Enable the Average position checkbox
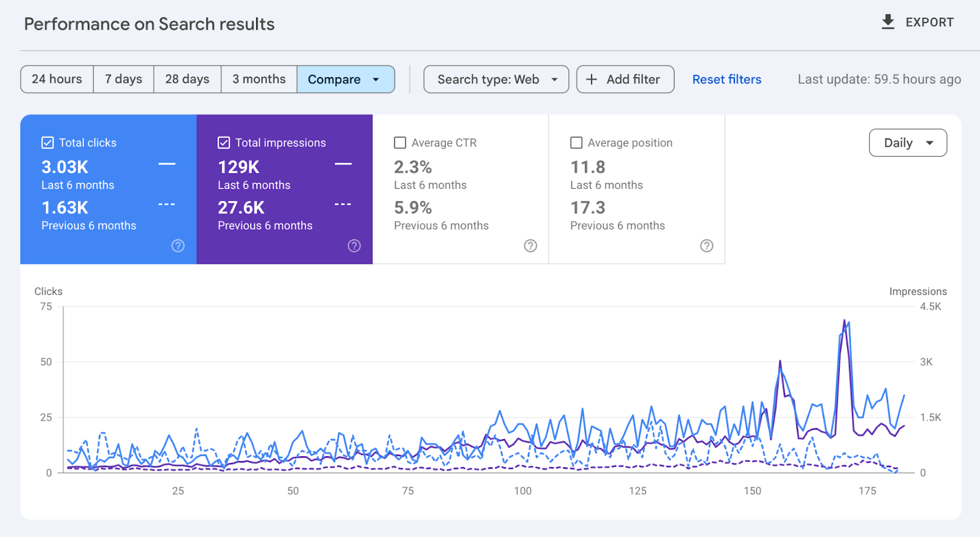Screen dimensions: 980x537 click(x=576, y=143)
